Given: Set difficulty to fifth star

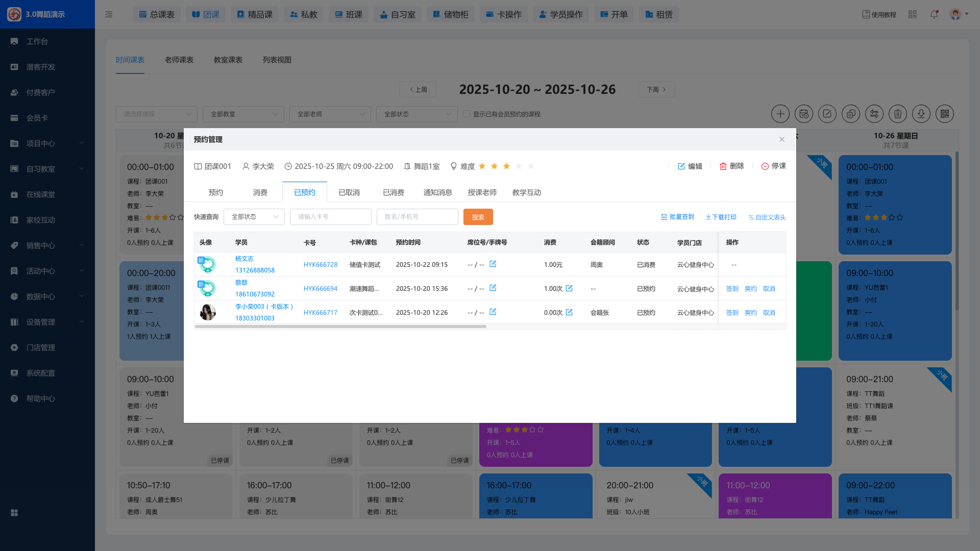Looking at the screenshot, I should 531,166.
